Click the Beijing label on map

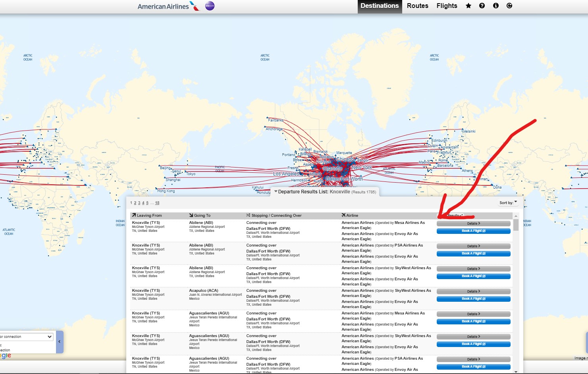[x=166, y=168]
